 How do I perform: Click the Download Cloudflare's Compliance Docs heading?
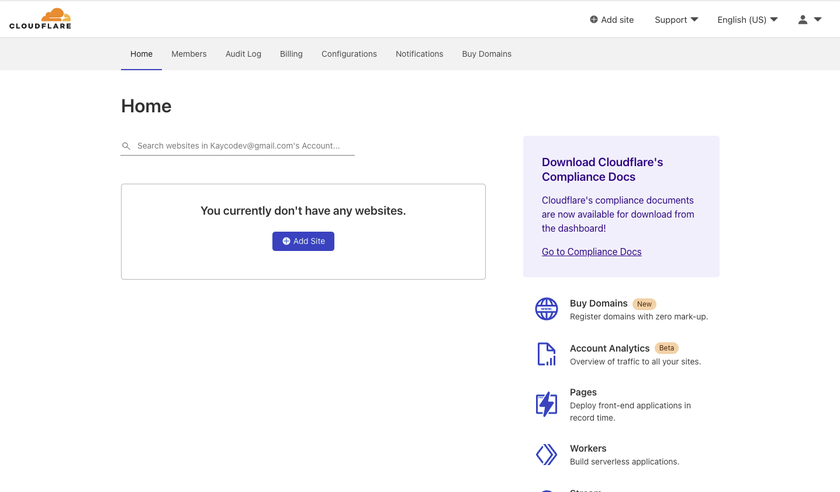tap(602, 169)
